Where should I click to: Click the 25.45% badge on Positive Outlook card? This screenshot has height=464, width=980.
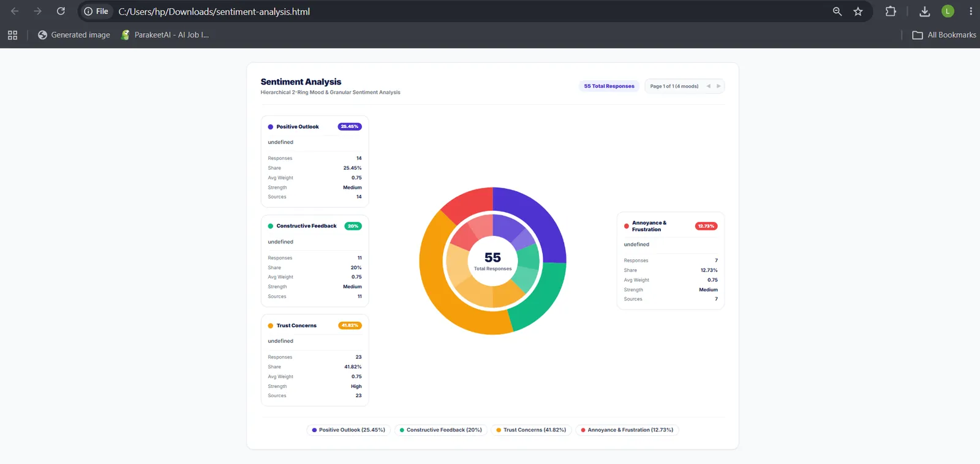click(350, 127)
